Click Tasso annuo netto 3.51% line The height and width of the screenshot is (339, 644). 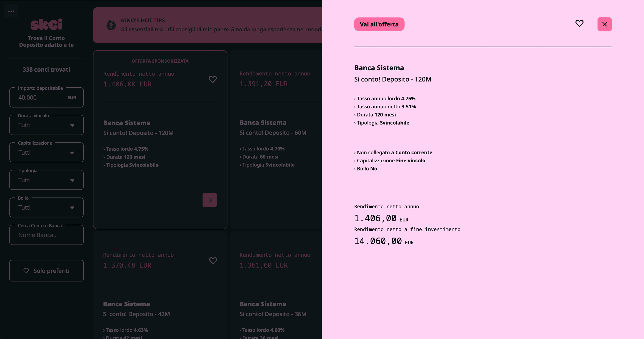click(385, 107)
